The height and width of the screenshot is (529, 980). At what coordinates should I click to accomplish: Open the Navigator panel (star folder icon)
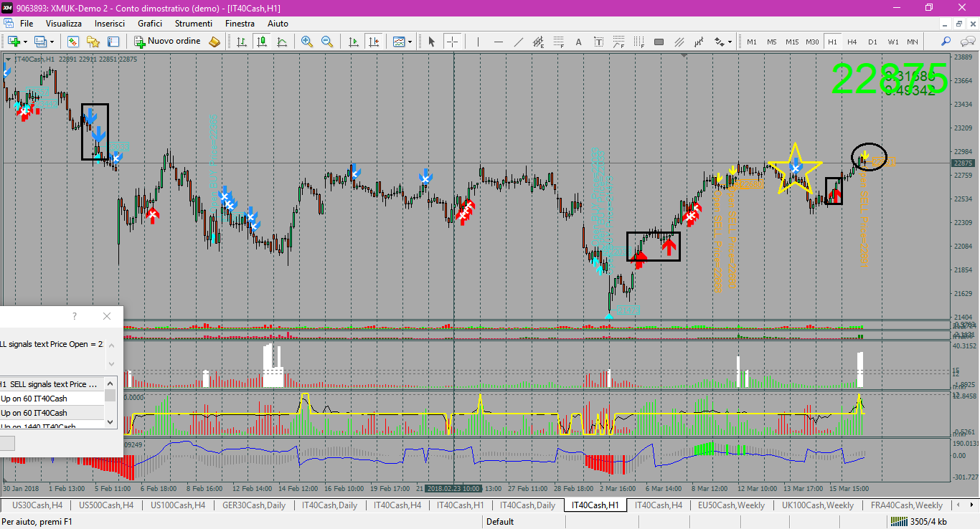coord(93,42)
